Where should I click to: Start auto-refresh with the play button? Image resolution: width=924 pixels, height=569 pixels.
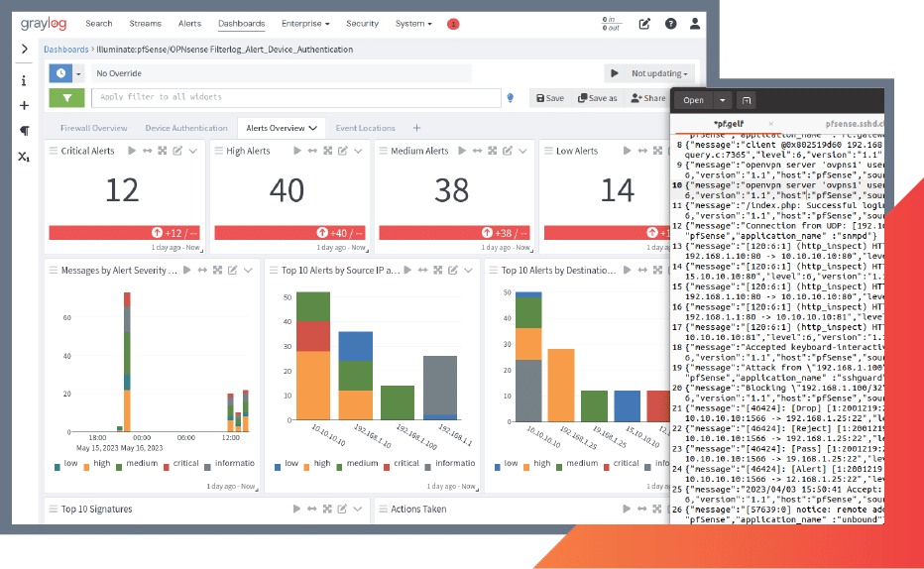coord(615,73)
